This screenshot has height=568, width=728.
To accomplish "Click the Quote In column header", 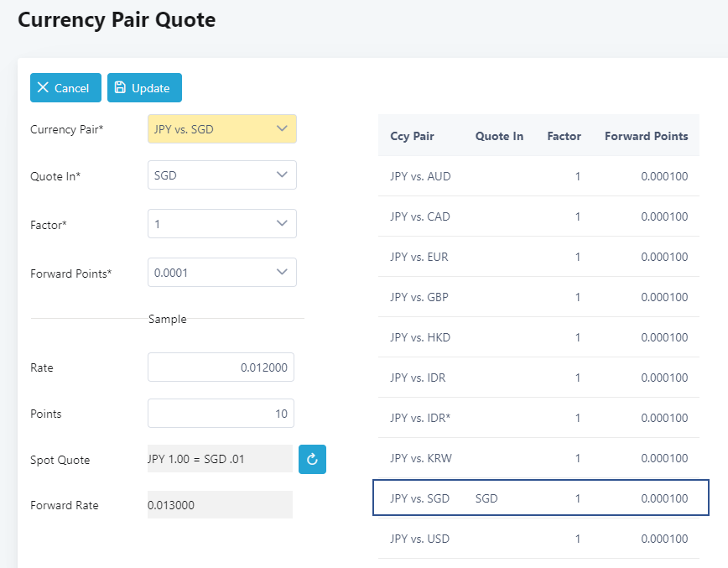I will pos(499,136).
